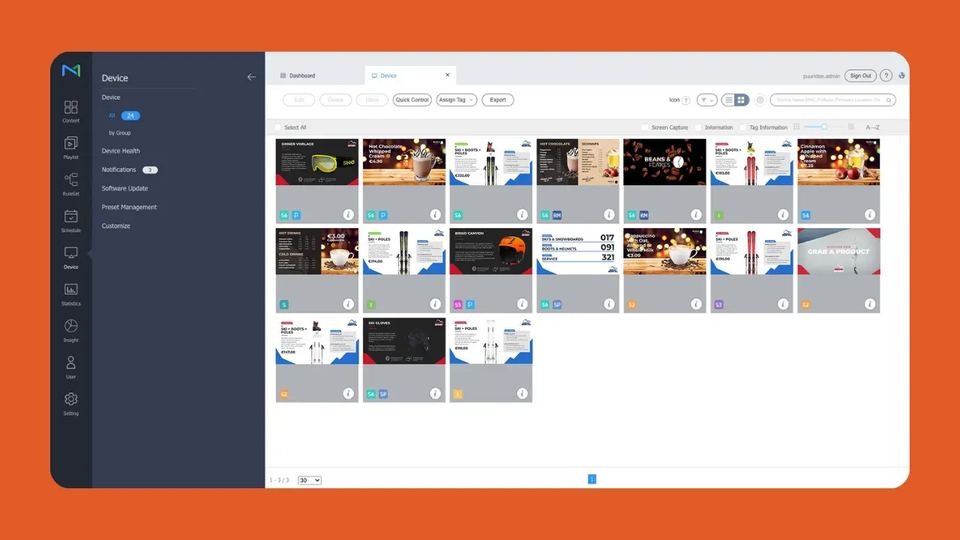960x540 pixels.
Task: Tick the Select All checkbox
Action: tap(278, 127)
